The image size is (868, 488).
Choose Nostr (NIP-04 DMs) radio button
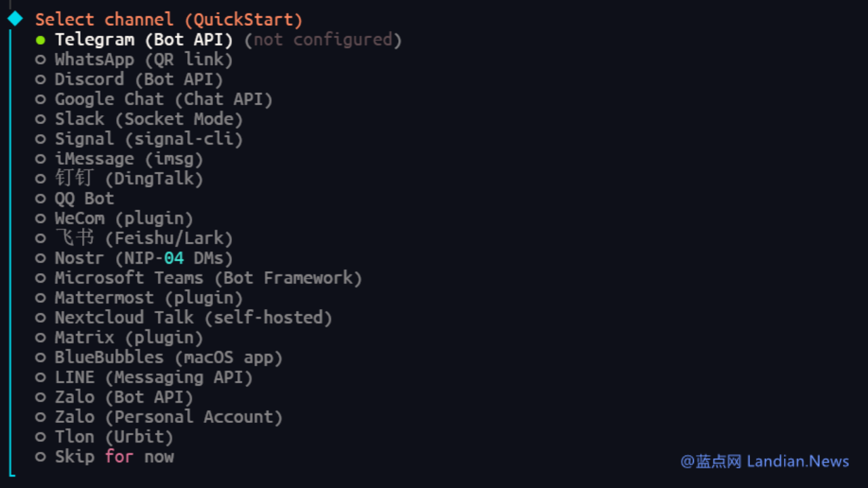[41, 258]
